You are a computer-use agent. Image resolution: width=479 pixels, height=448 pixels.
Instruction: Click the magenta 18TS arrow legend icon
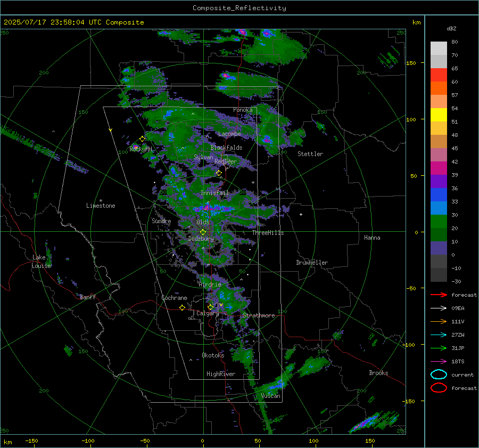[439, 362]
